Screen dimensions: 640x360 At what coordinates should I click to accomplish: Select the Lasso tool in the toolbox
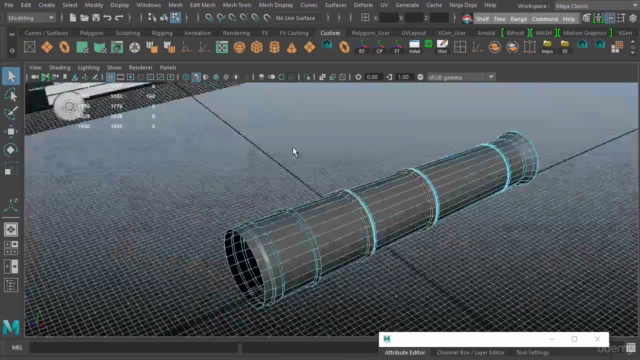coord(11,95)
